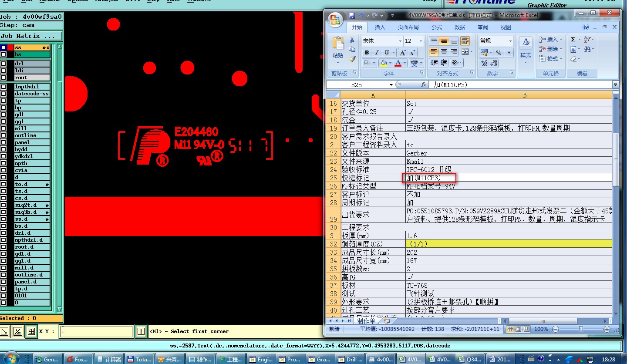
Task: Click Excel Help question mark
Action: (586, 27)
